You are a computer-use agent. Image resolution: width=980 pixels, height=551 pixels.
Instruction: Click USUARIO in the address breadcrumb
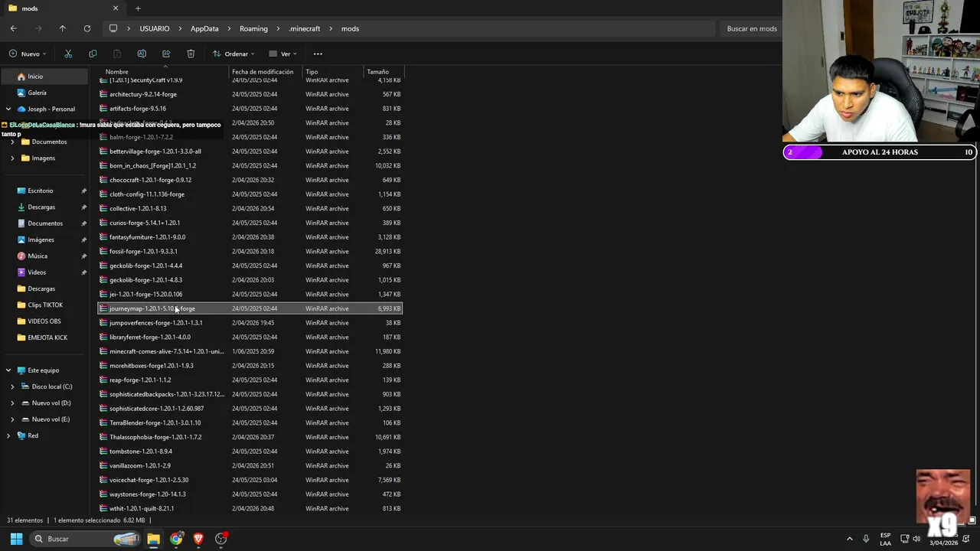click(x=155, y=28)
